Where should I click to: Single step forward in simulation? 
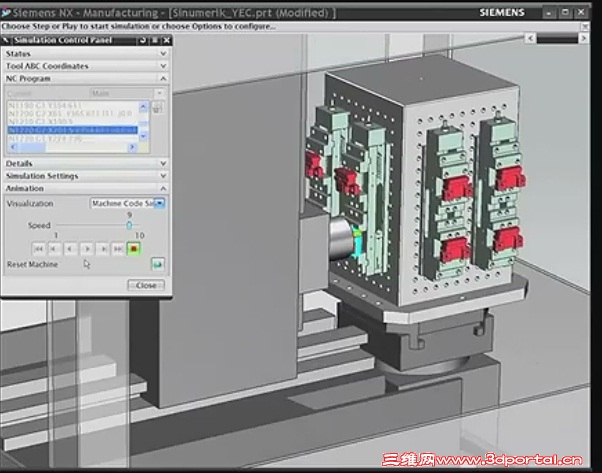click(103, 249)
